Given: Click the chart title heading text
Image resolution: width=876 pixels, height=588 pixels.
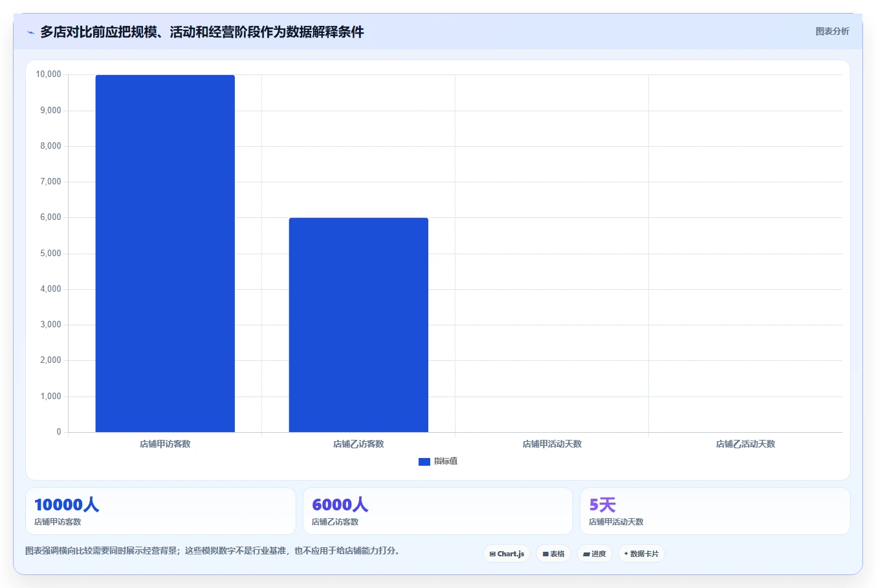Looking at the screenshot, I should point(202,32).
